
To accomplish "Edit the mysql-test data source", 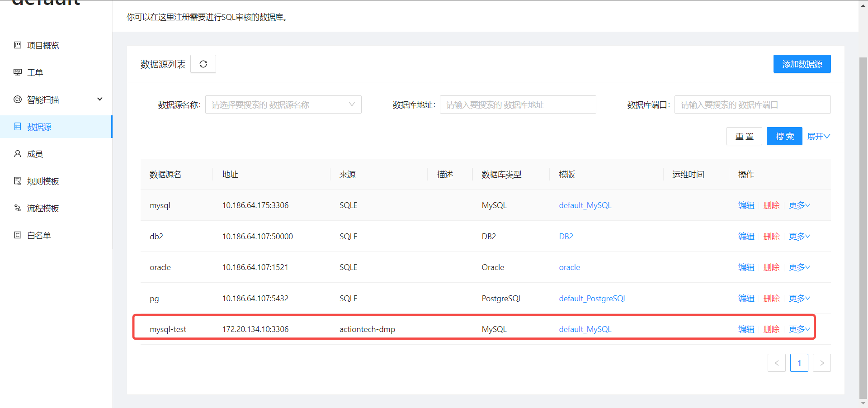I will coord(746,329).
